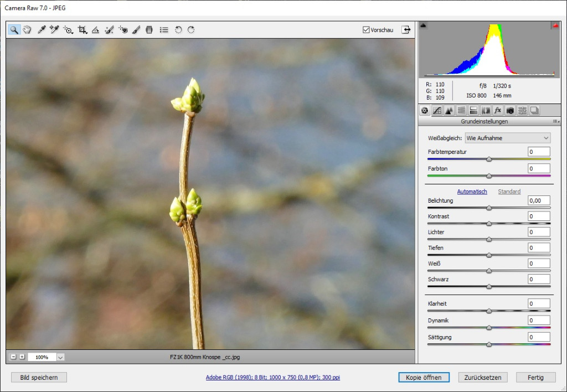The width and height of the screenshot is (567, 392).
Task: Click the Bild speichern button
Action: point(39,377)
